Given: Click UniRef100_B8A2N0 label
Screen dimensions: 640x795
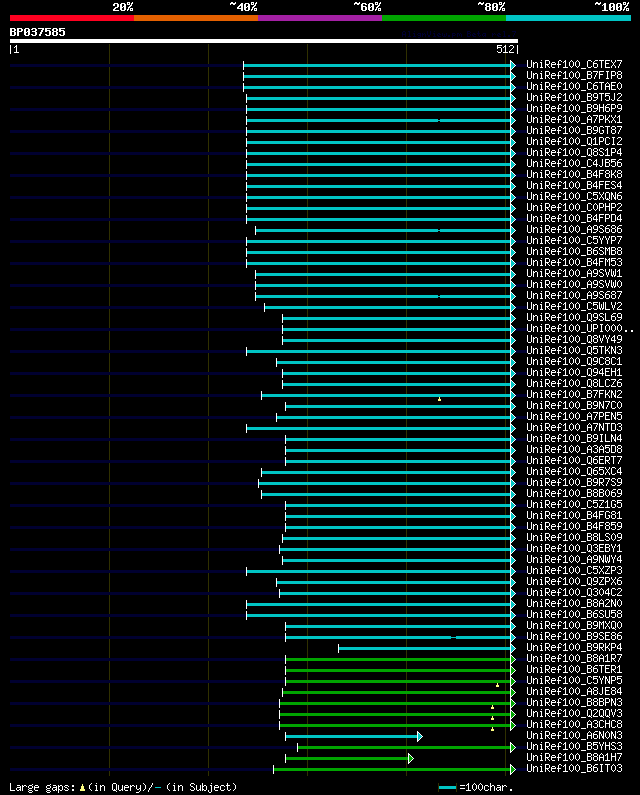Looking at the screenshot, I should click(x=574, y=603).
